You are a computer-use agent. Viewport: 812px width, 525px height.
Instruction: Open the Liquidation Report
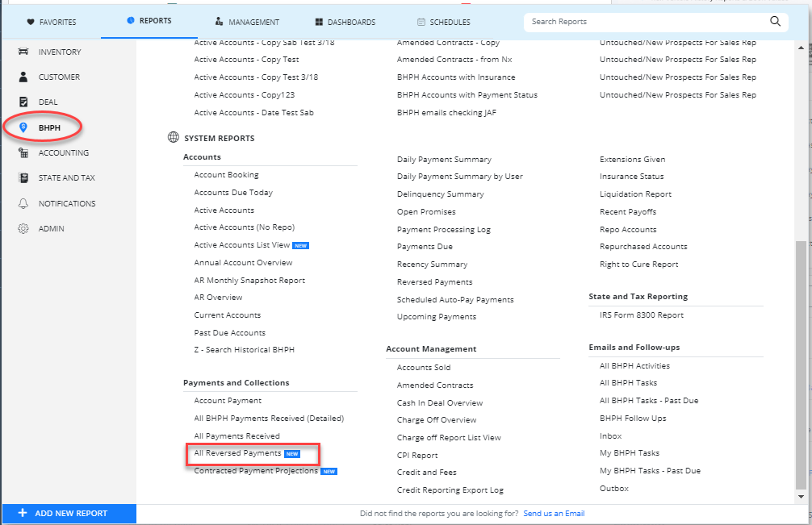(x=635, y=194)
